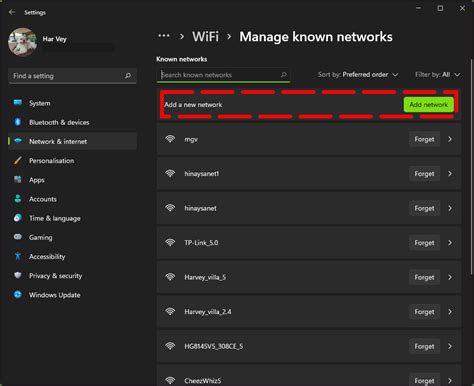Screen dimensions: 474x386
Task: Select Network & internet in sidebar
Action: click(x=72, y=141)
